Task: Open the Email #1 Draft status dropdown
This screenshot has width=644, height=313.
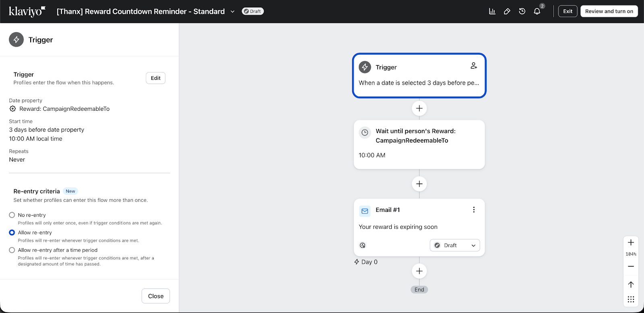Action: [x=455, y=245]
